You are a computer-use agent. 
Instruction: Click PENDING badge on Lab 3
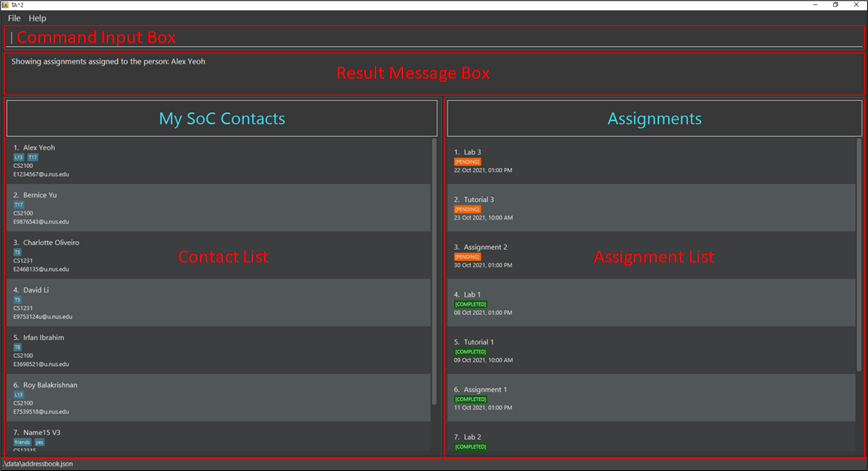point(467,162)
